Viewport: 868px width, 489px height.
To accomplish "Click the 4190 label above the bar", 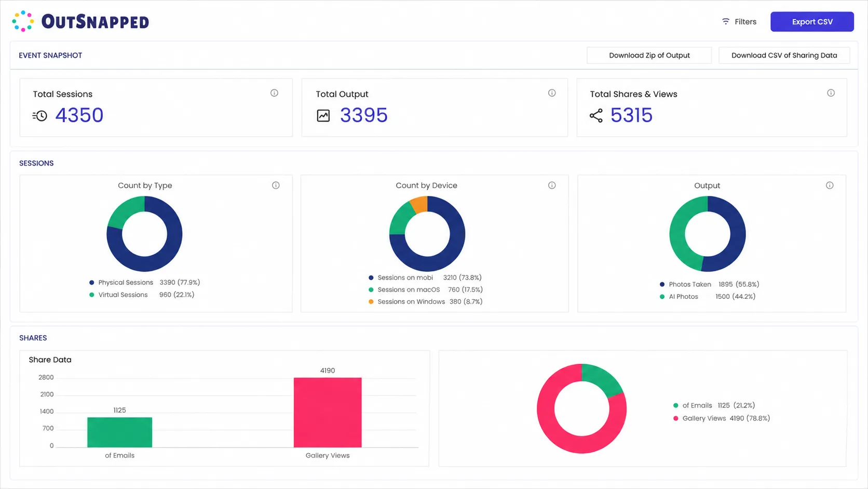I will [328, 371].
